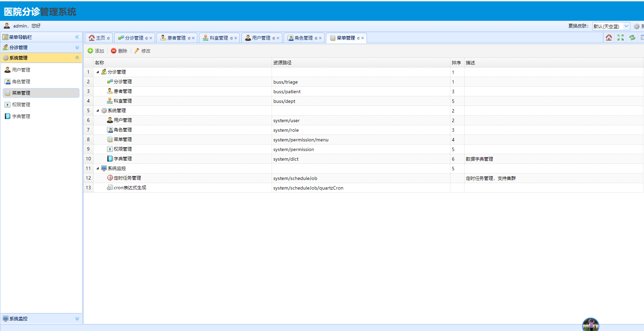Click the 角色管理 sidebar icon
This screenshot has height=331, width=644.
coord(8,82)
